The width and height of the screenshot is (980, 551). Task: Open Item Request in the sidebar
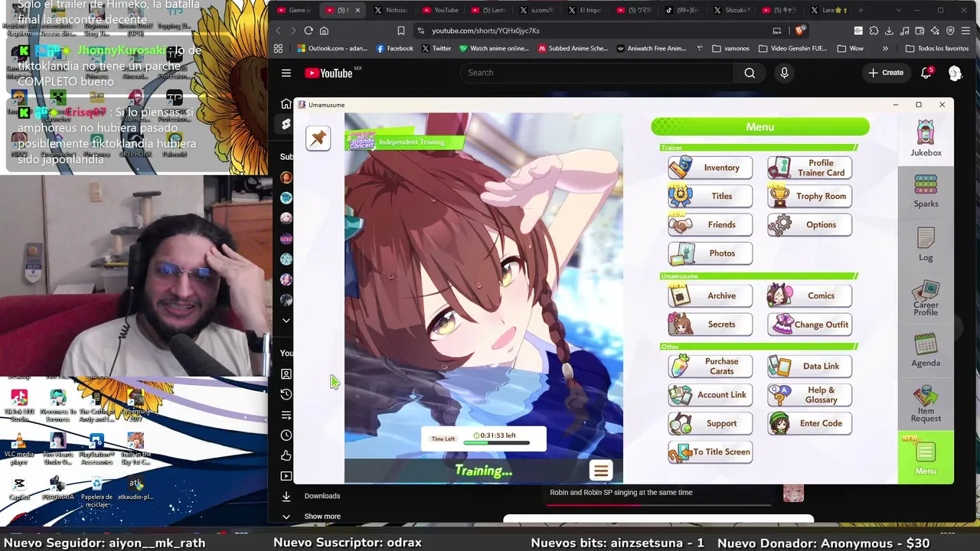point(926,404)
